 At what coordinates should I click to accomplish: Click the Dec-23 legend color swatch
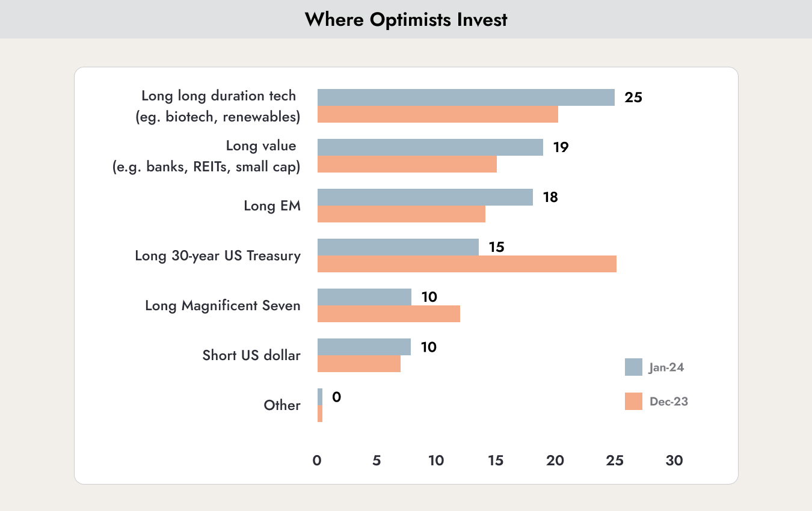click(634, 401)
